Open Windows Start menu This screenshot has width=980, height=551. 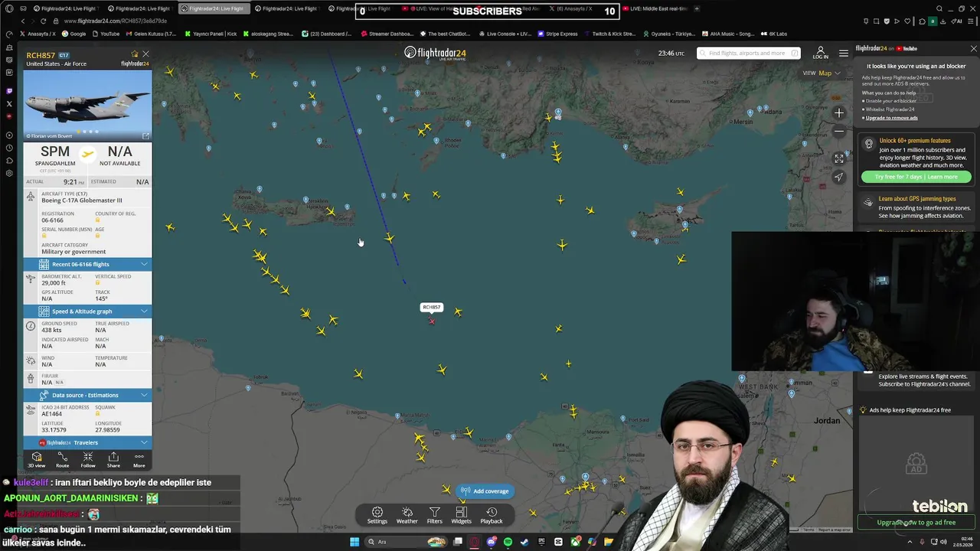pos(354,542)
